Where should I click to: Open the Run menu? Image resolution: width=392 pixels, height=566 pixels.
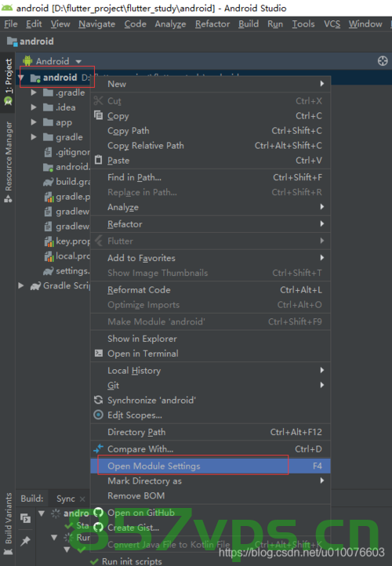click(275, 24)
